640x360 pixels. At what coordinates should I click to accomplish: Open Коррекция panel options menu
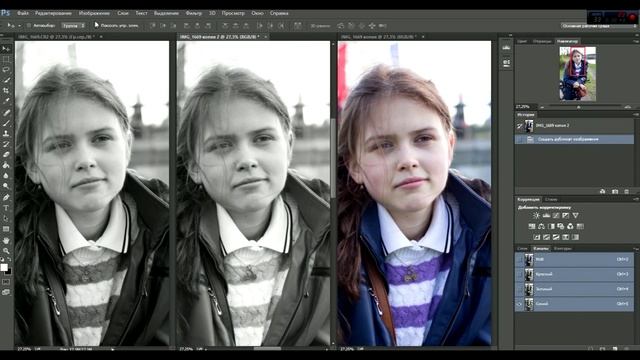(636, 199)
